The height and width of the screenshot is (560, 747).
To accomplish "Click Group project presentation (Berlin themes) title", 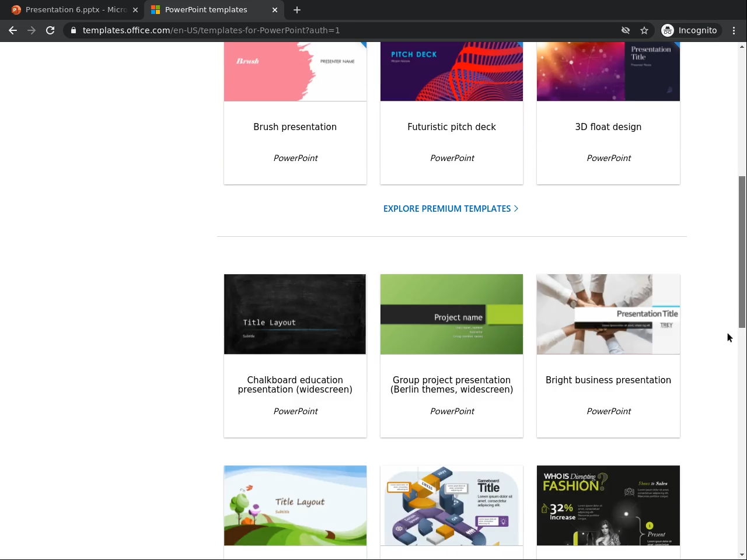I will 452,385.
